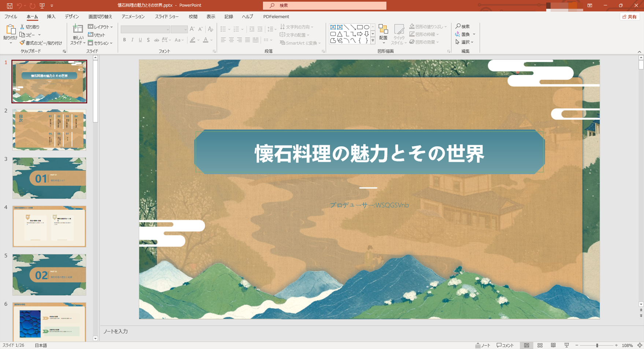The image size is (644, 349).
Task: Select the oval shape in shapes gallery
Action: click(366, 27)
